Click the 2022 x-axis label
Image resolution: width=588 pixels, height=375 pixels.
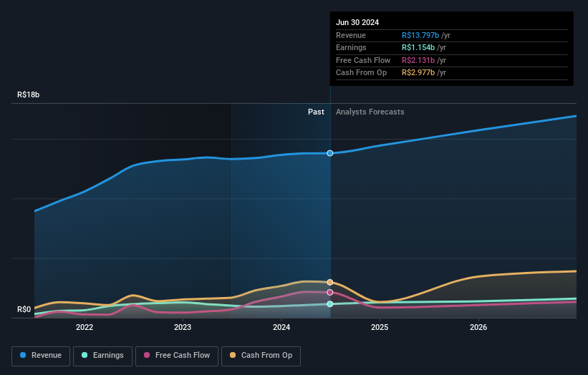[85, 327]
